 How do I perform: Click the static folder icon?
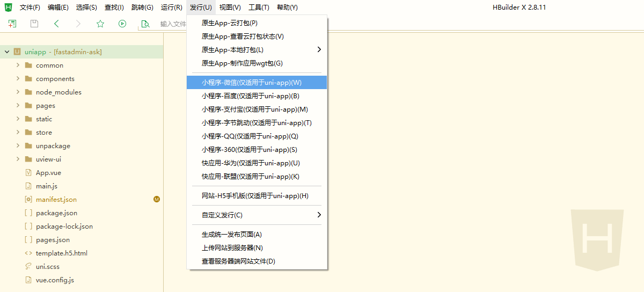coord(28,119)
